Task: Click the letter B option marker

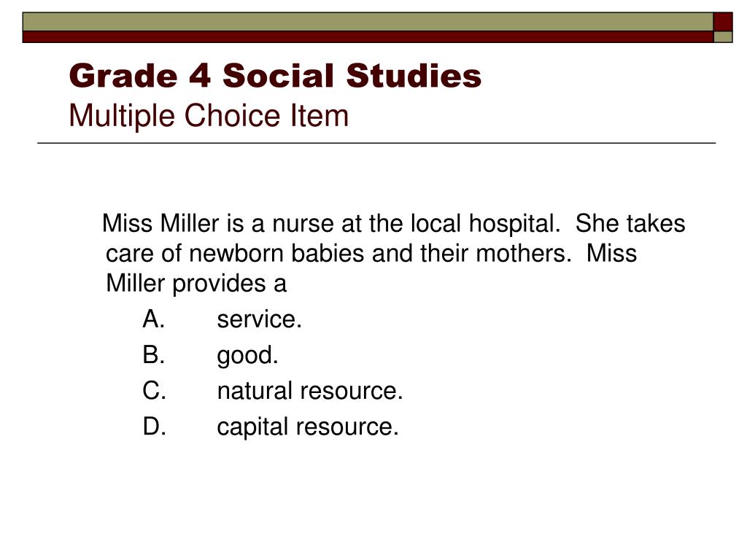Action: (153, 355)
